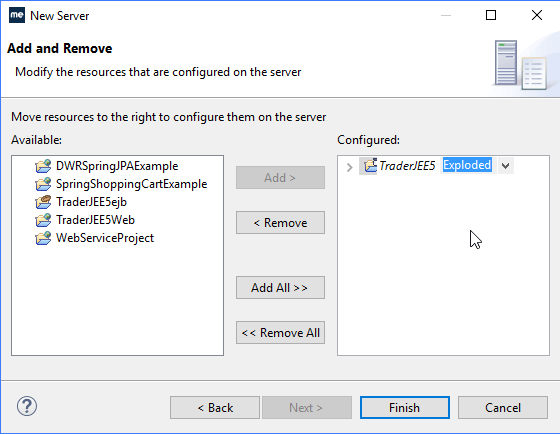
Task: Select DWRSpringJPAExample in the Available list
Action: 117,166
